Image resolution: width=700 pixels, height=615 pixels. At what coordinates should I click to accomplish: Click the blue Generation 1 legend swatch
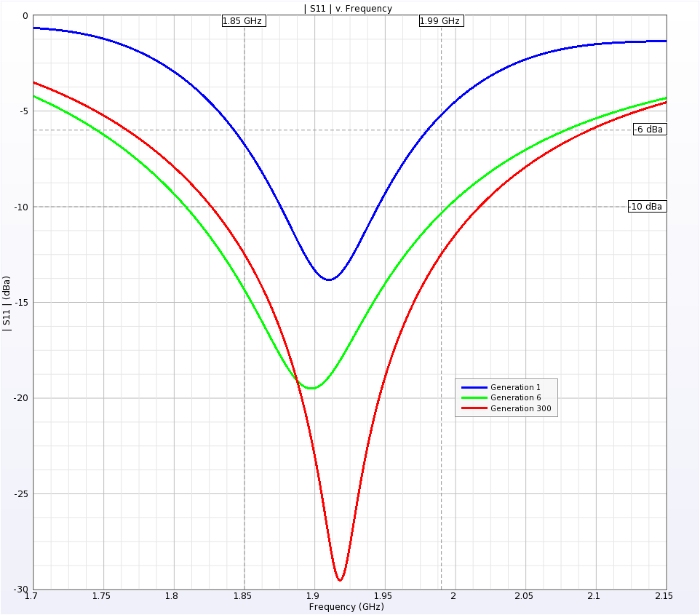click(x=474, y=387)
